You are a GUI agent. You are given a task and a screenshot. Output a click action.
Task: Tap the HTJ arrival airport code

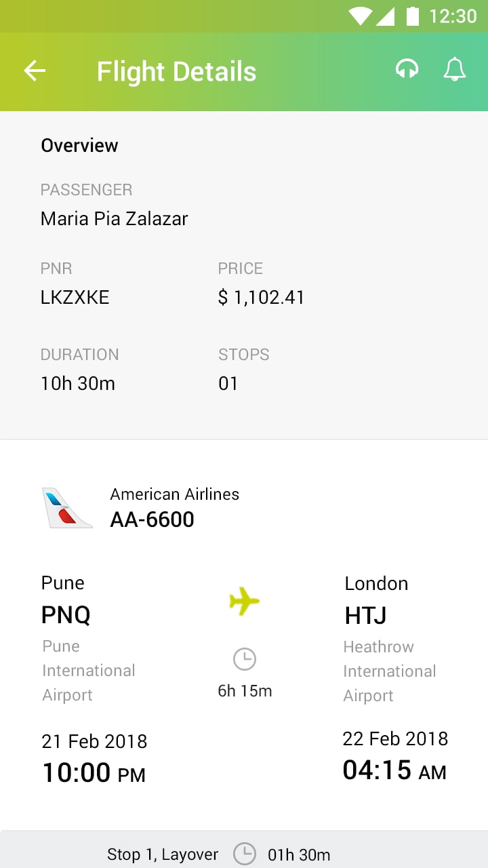[365, 616]
